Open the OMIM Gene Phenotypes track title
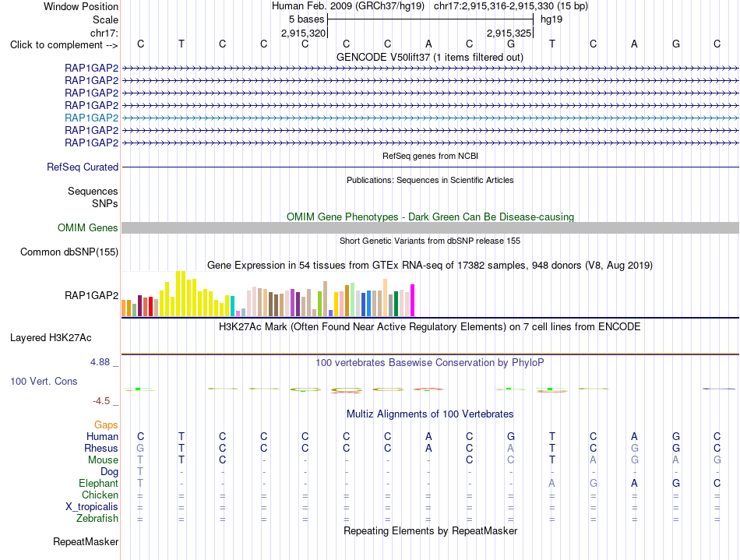The height and width of the screenshot is (560, 740). (x=431, y=217)
